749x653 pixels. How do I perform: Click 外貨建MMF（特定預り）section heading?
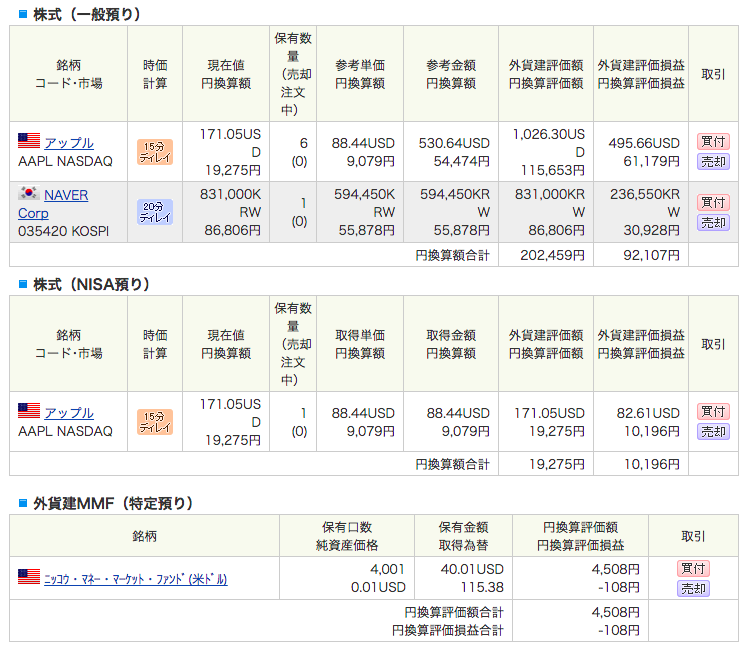[113, 503]
